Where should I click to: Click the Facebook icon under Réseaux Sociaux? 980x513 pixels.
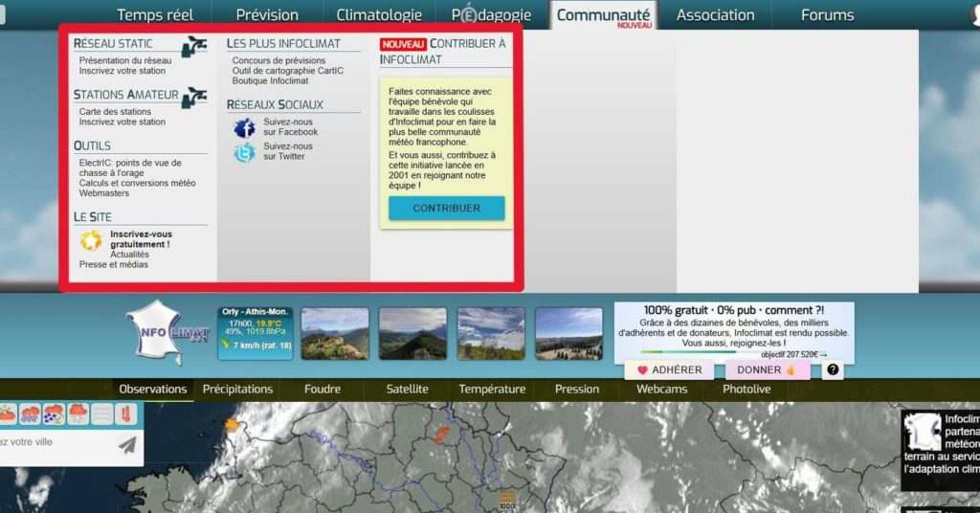244,127
